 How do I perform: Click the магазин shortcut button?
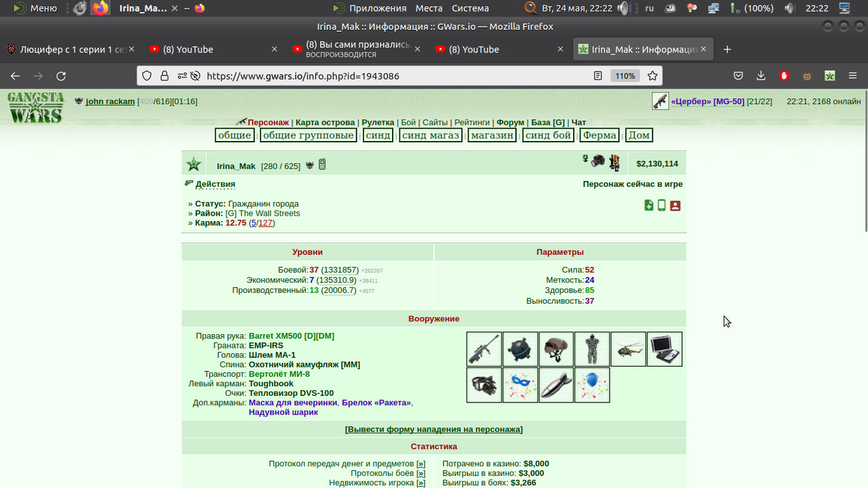(492, 136)
